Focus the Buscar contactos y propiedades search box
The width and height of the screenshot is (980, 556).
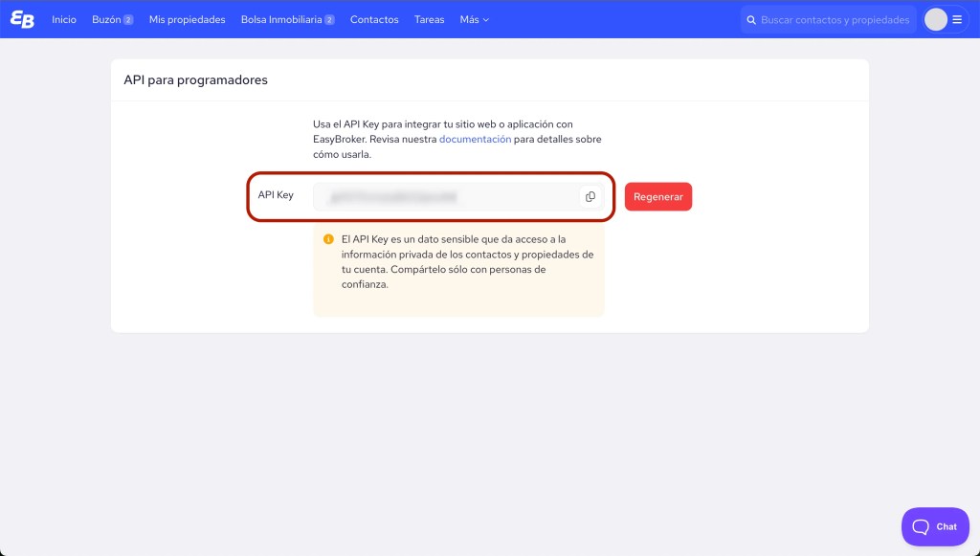click(835, 20)
